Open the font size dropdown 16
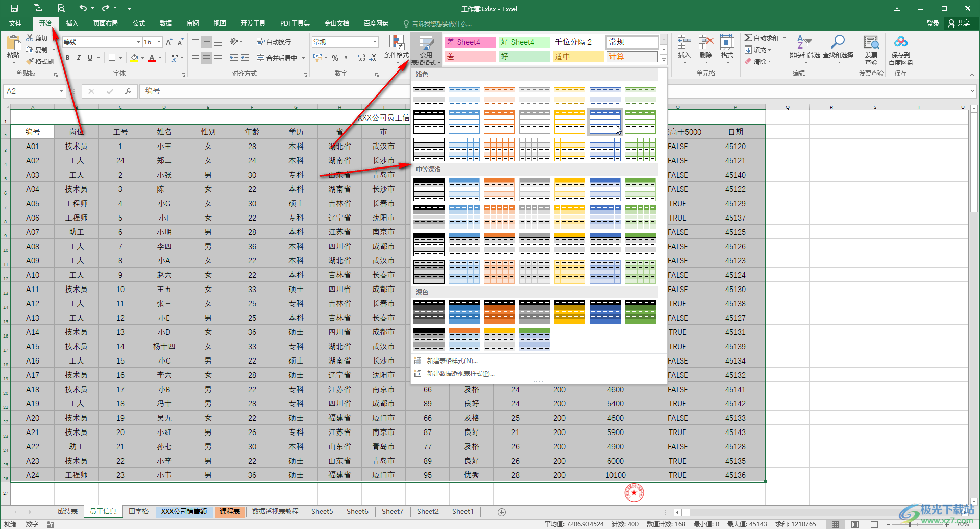Viewport: 980px width, 529px height. point(159,42)
